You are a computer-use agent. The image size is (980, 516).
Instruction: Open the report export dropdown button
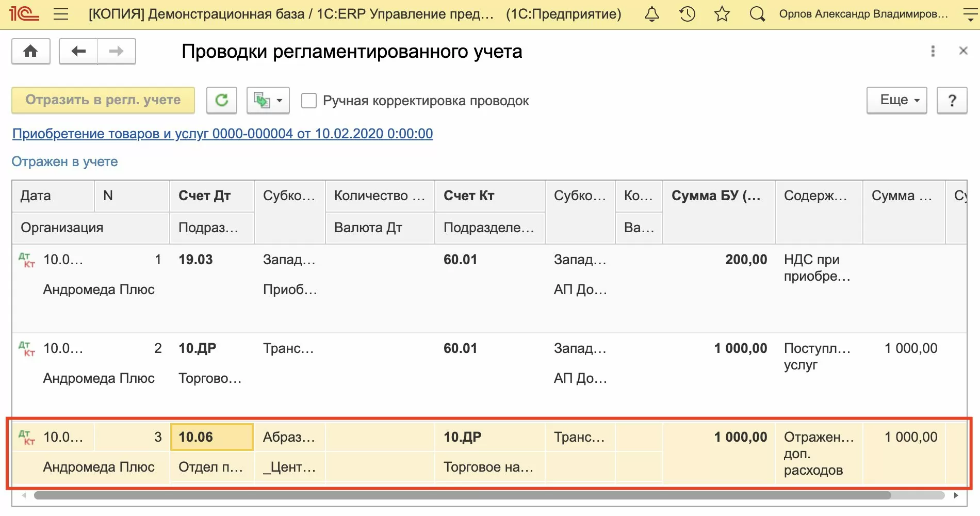point(268,100)
